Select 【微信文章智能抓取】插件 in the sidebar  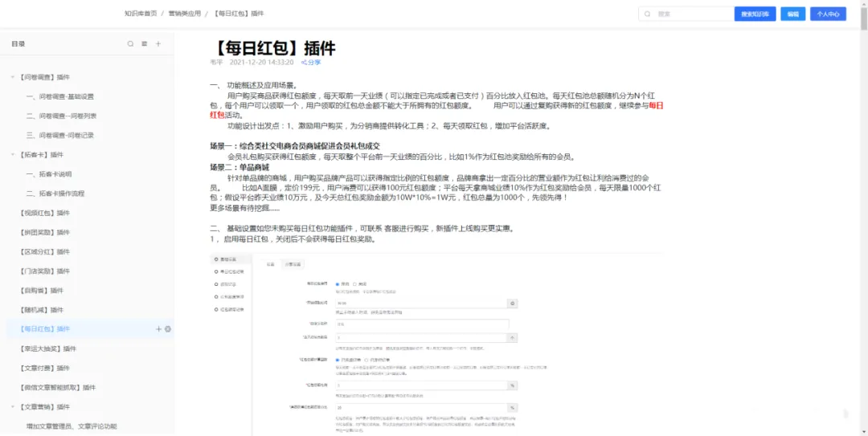point(57,387)
